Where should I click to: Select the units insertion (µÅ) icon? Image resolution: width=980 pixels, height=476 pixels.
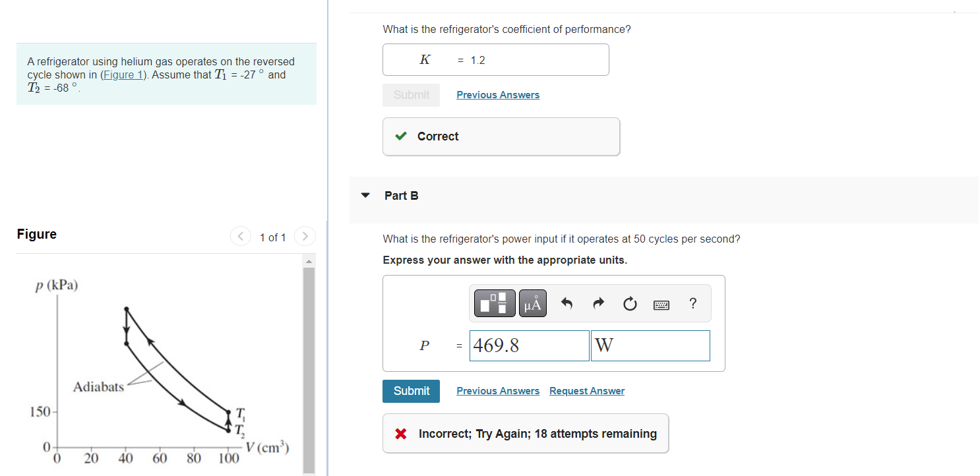pyautogui.click(x=532, y=303)
